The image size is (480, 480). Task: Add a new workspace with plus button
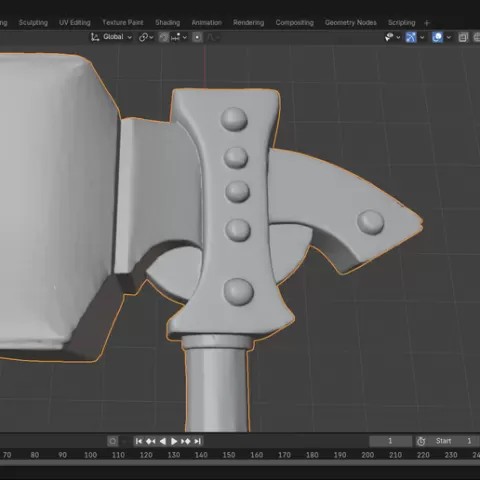pos(427,23)
